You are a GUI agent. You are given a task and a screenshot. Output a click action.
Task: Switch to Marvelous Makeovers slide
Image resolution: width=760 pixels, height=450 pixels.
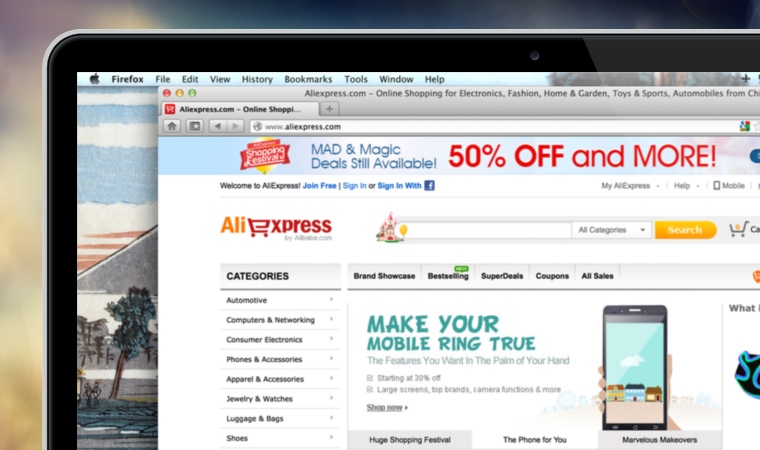[660, 440]
